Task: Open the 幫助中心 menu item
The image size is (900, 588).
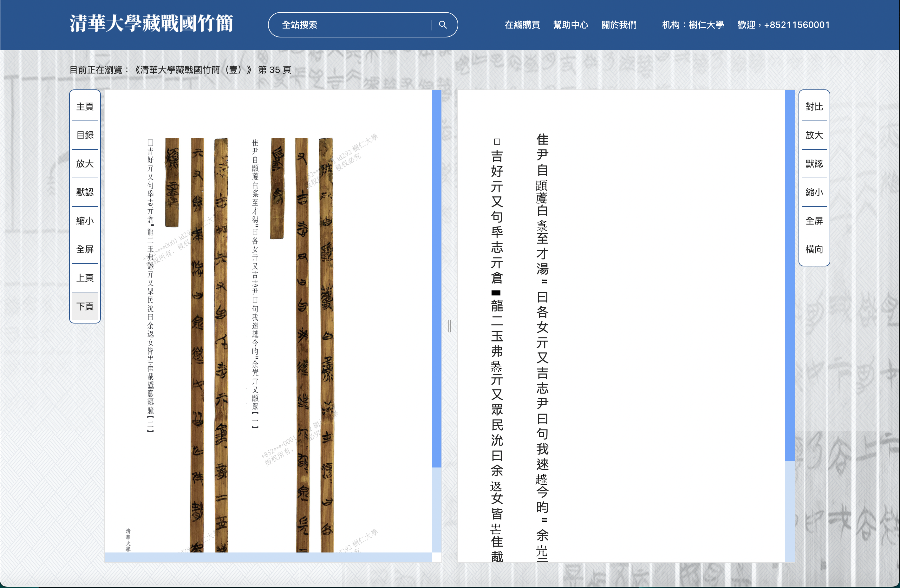Action: (x=570, y=25)
